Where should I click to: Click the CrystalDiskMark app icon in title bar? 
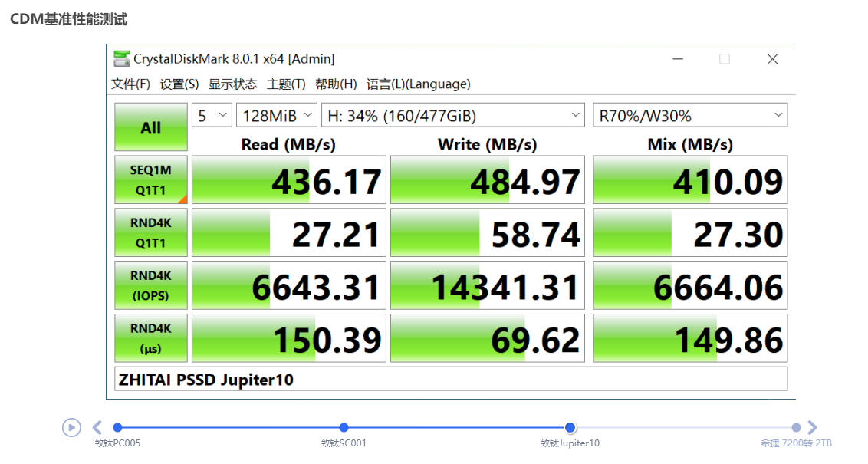point(122,58)
